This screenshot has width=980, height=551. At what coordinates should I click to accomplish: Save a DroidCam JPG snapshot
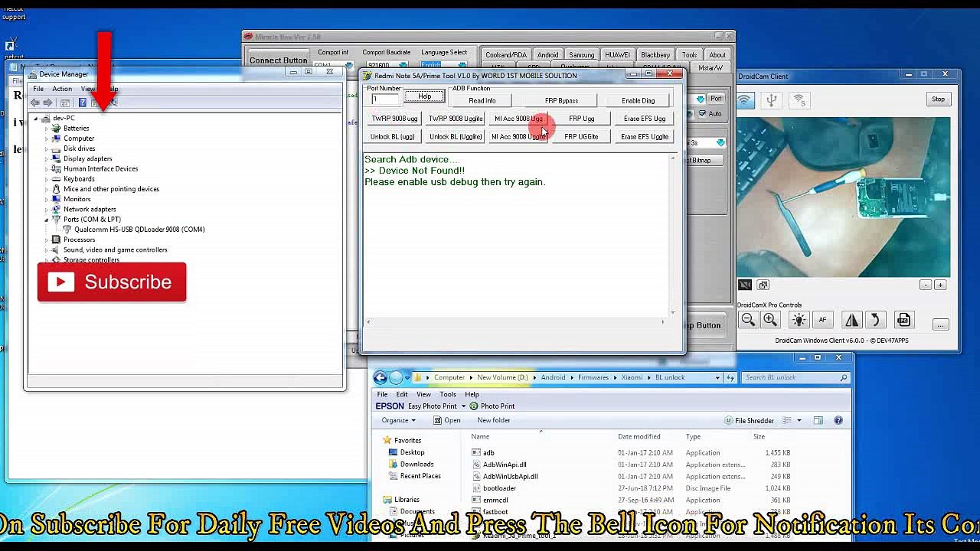[x=903, y=321]
